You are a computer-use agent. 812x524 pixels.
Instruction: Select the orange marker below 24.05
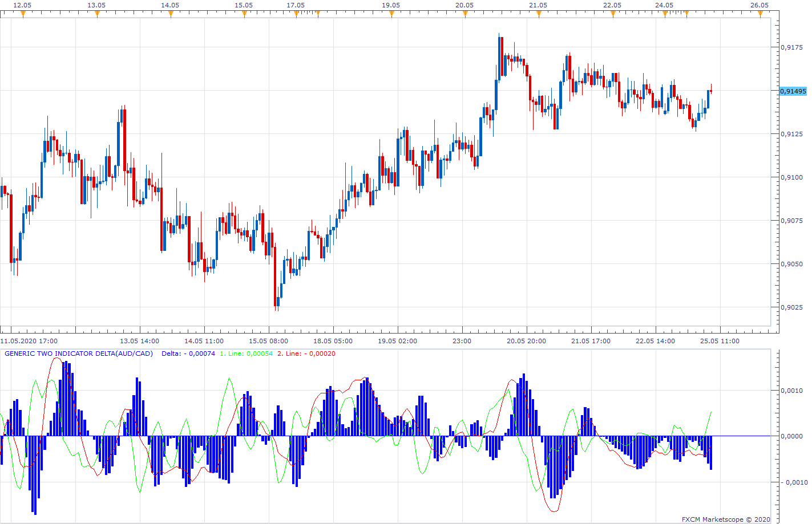665,14
